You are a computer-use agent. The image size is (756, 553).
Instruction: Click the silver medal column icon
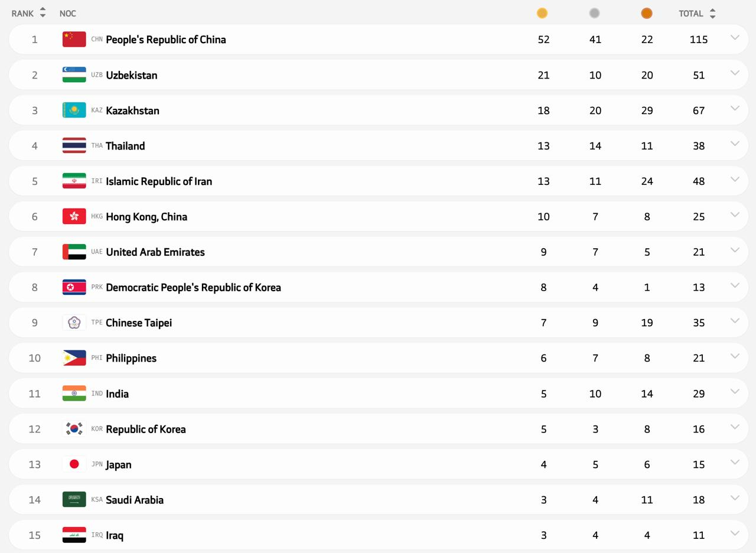594,13
